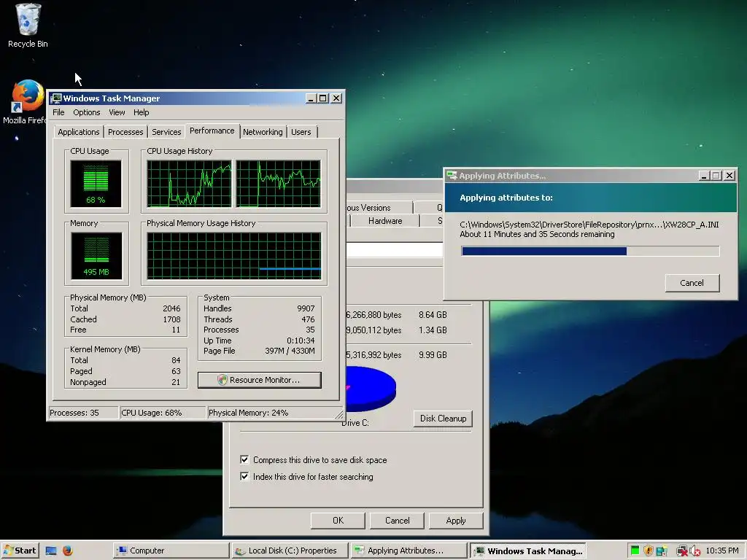
Task: Click the Task Manager title bar icon
Action: pos(57,98)
